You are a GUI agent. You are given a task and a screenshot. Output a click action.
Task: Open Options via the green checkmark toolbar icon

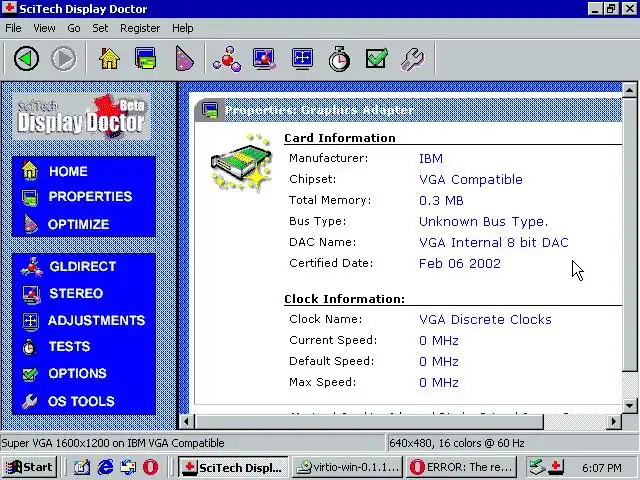[x=376, y=59]
